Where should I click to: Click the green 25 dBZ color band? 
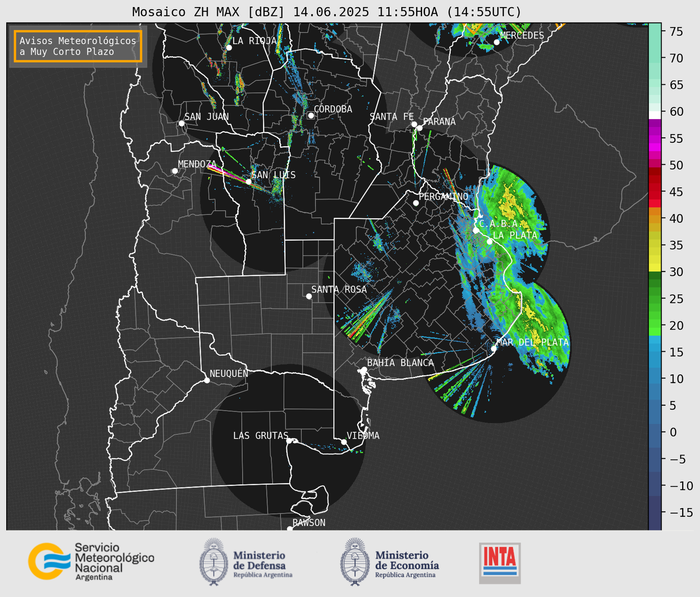click(x=655, y=299)
